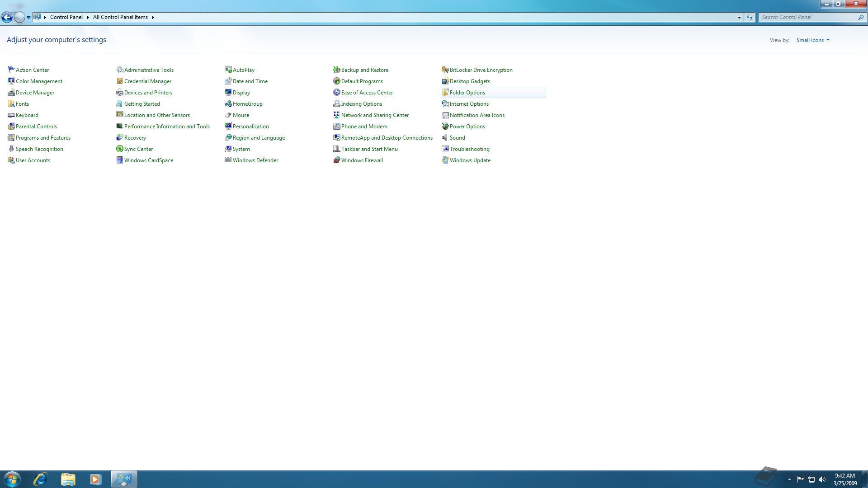Open the recent pages dropdown beside Forward

(x=28, y=17)
